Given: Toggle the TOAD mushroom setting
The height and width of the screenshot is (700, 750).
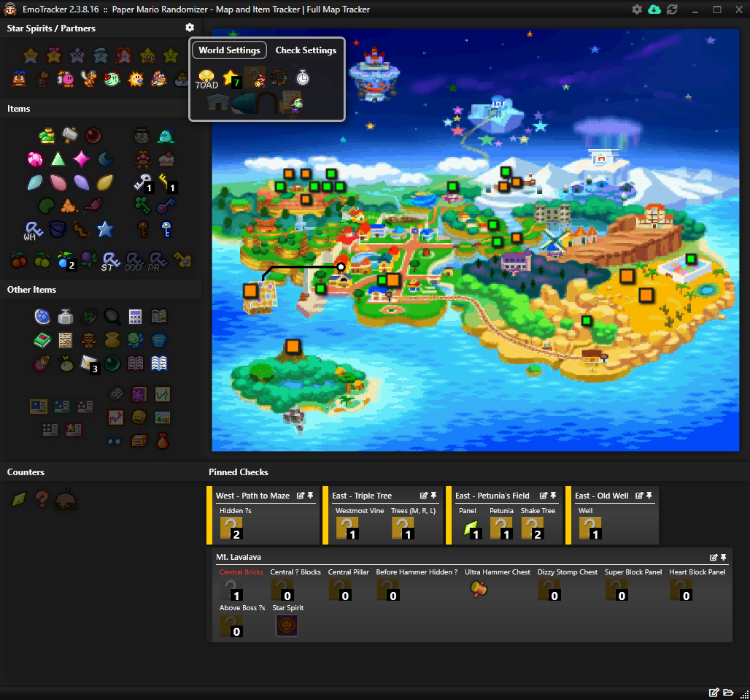Looking at the screenshot, I should 206,79.
